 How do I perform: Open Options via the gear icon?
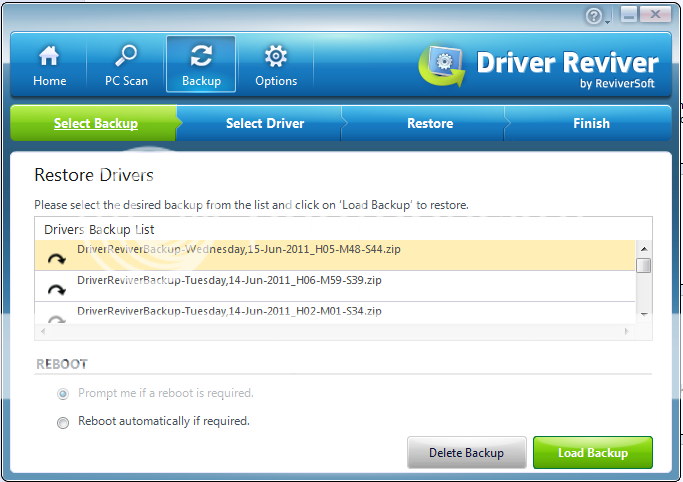point(276,64)
